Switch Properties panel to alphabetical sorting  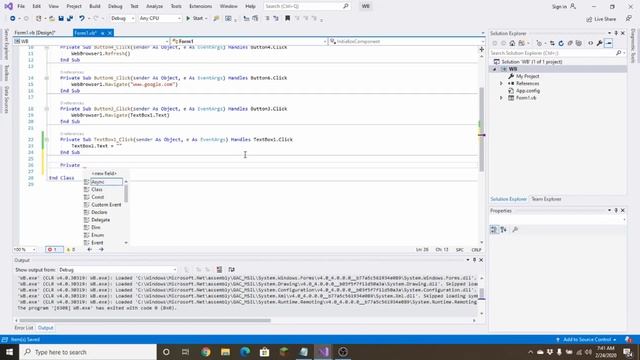coord(503,229)
